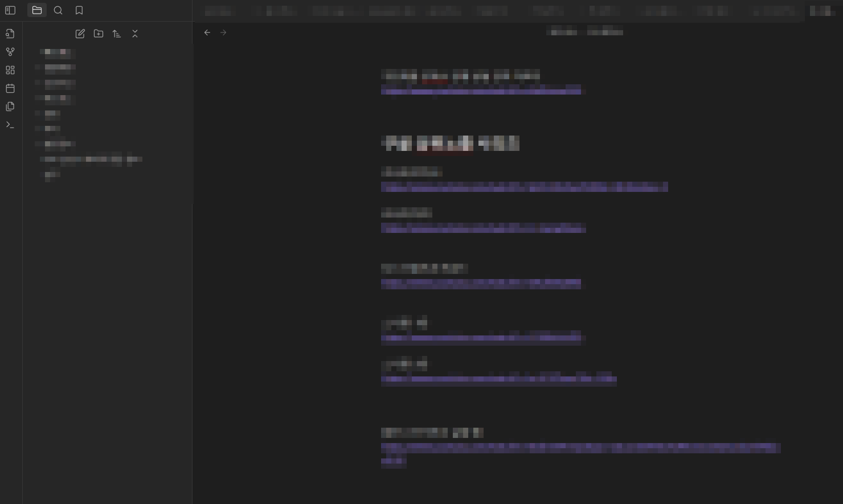843x504 pixels.
Task: Open the first hyperlink in the note
Action: coord(481,91)
